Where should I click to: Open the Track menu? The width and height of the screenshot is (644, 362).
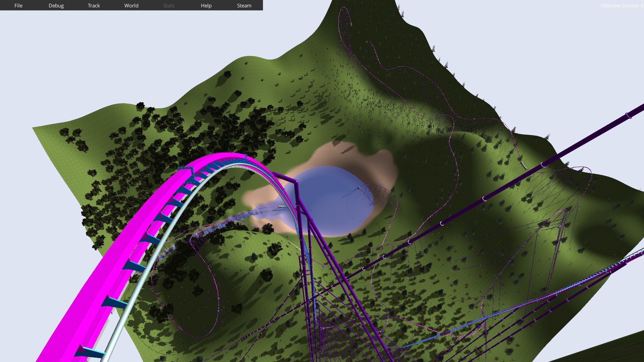[x=94, y=5]
